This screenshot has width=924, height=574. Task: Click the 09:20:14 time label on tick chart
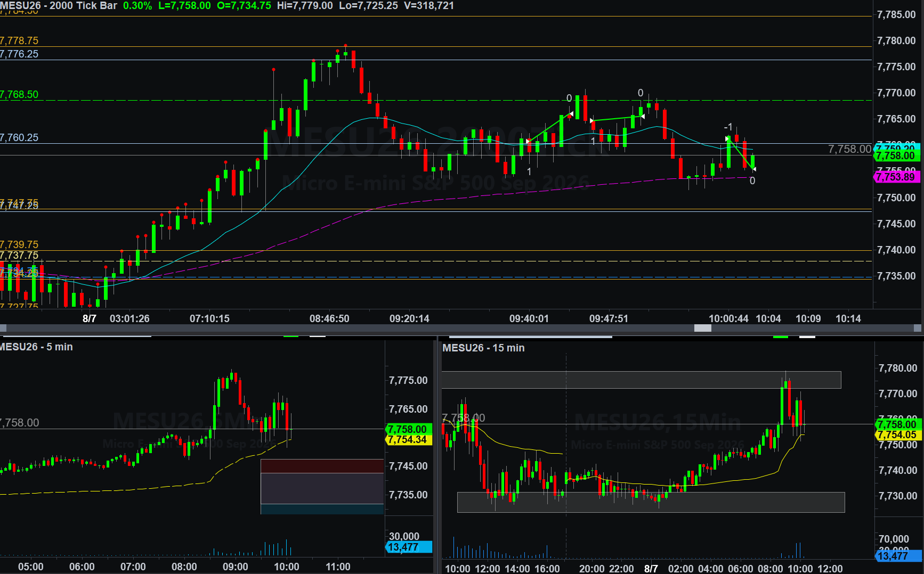point(409,318)
